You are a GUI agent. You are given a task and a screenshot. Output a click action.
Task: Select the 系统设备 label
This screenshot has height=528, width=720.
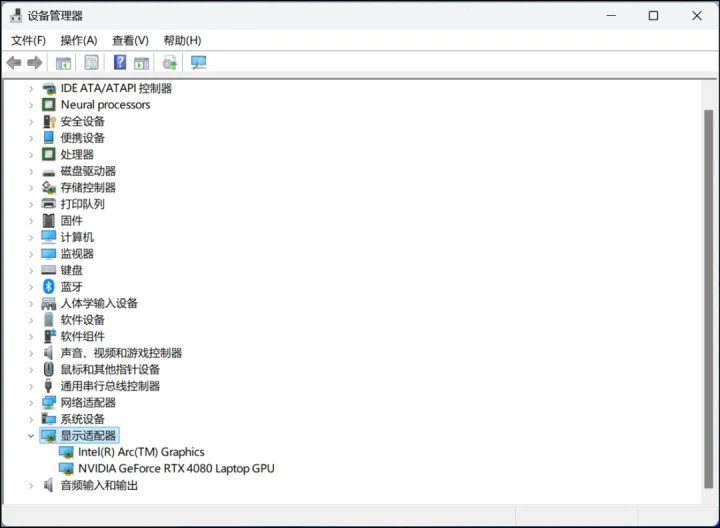coord(83,419)
